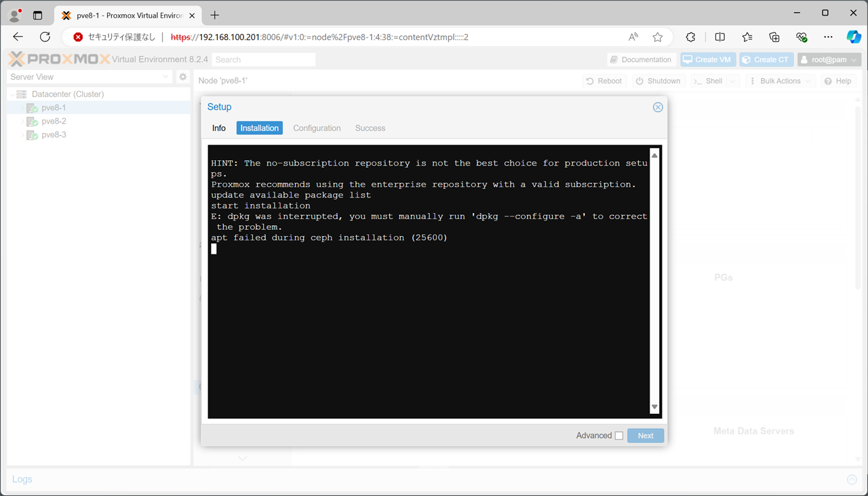
Task: Click the Next button
Action: coord(645,436)
